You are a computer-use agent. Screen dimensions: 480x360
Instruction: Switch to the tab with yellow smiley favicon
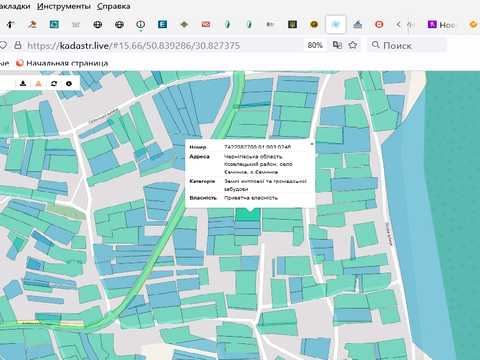click(314, 24)
